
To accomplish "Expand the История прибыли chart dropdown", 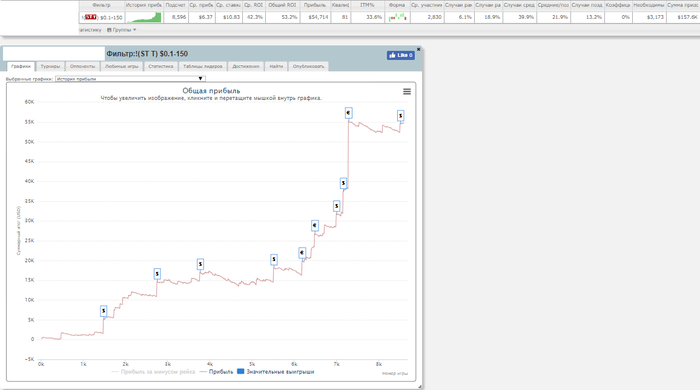I will pyautogui.click(x=130, y=79).
